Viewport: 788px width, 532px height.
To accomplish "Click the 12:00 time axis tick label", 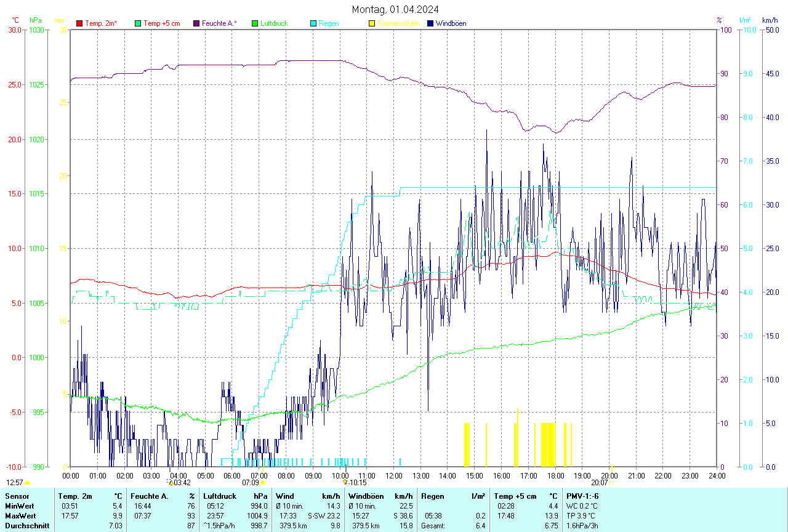I will [x=394, y=475].
